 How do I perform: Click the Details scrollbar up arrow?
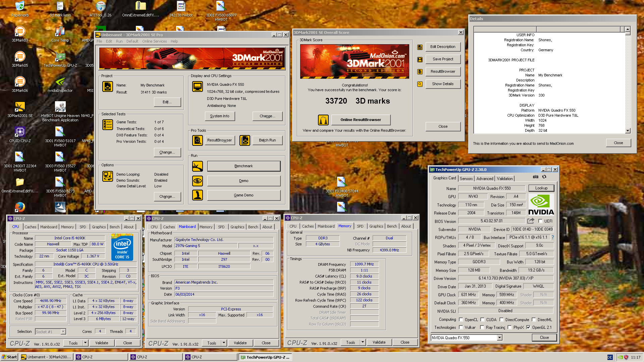point(628,29)
